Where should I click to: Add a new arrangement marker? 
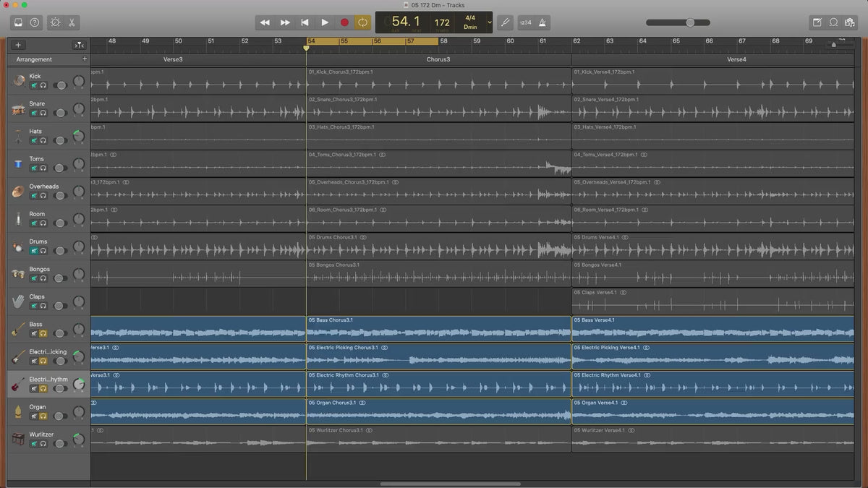pos(85,59)
